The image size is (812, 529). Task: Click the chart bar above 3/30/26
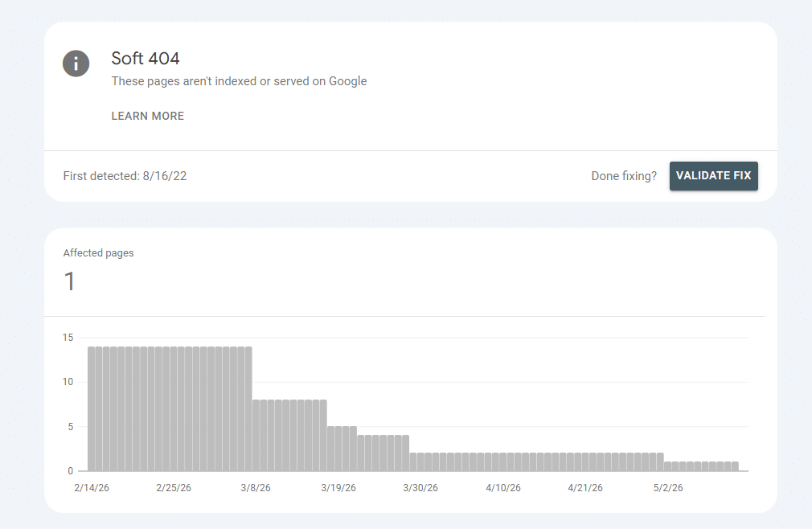tap(420, 462)
